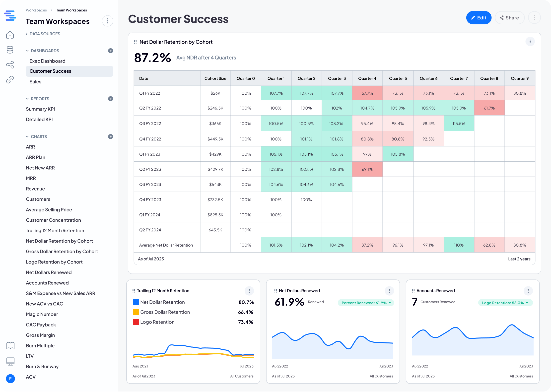This screenshot has height=392, width=551.
Task: Click the Edit button
Action: coord(479,17)
